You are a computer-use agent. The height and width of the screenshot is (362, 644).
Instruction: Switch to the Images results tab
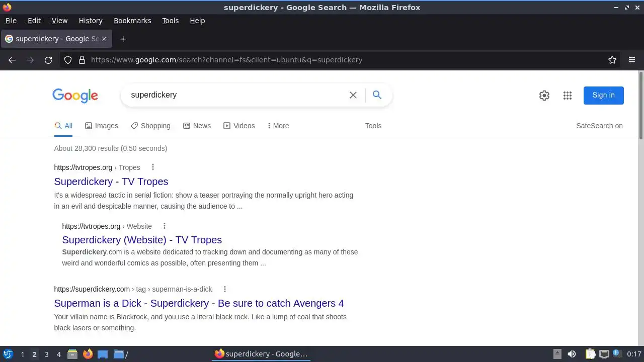pos(102,126)
